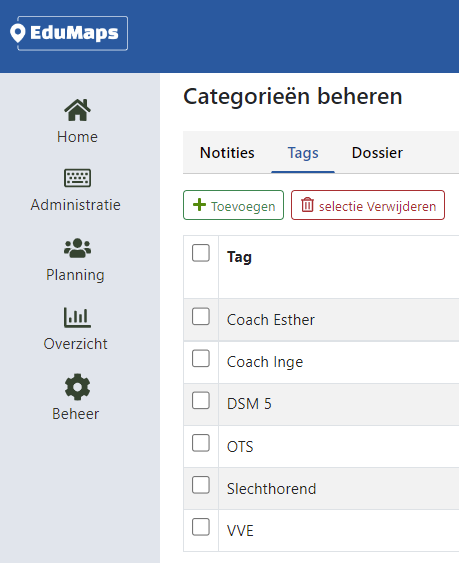This screenshot has height=563, width=459.
Task: Click the Tag column header
Action: [x=239, y=257]
